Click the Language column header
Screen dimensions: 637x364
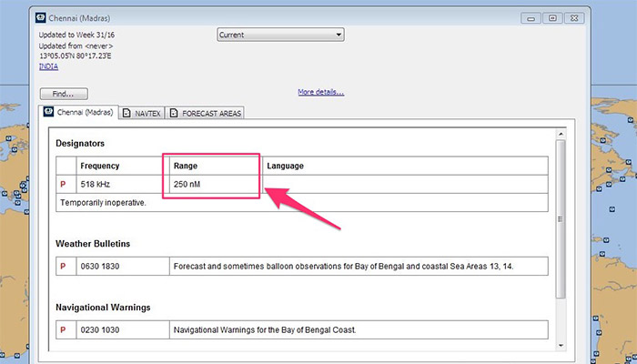click(x=286, y=166)
